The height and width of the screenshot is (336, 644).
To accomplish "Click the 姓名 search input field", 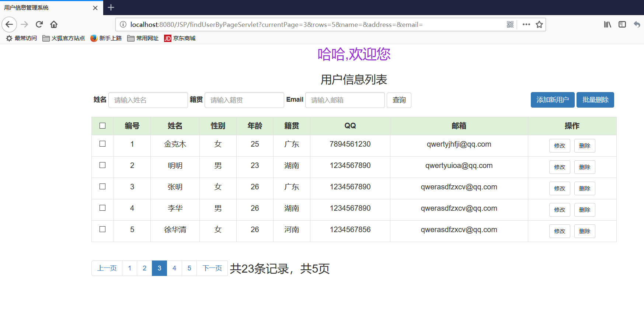I will 148,100.
